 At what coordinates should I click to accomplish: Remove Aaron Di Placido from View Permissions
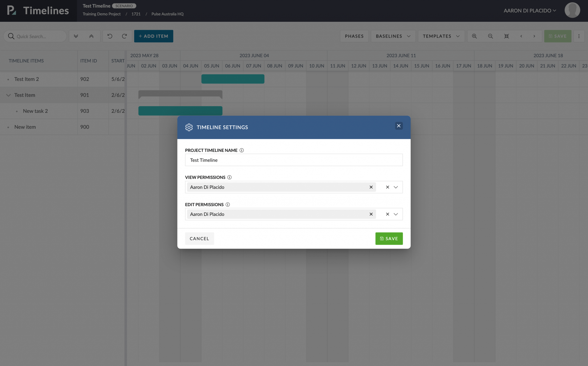pos(371,187)
